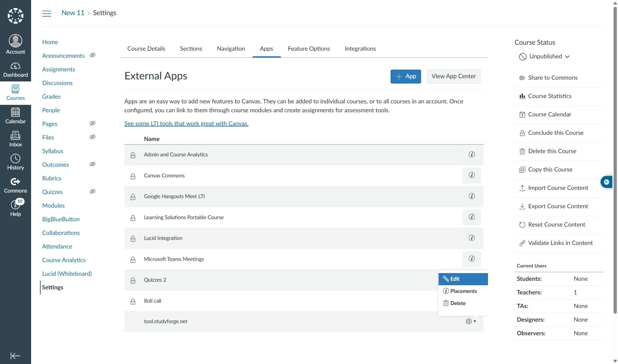Click the hamburger course menu toggle
Screen dimensions: 618x364
(x=46, y=13)
